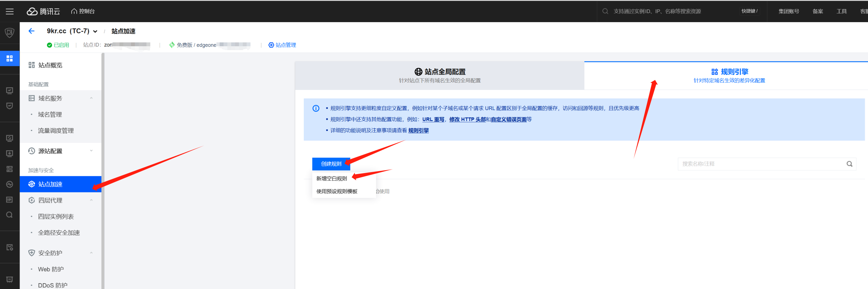
Task: Click the 免费版 plan label
Action: pos(184,45)
